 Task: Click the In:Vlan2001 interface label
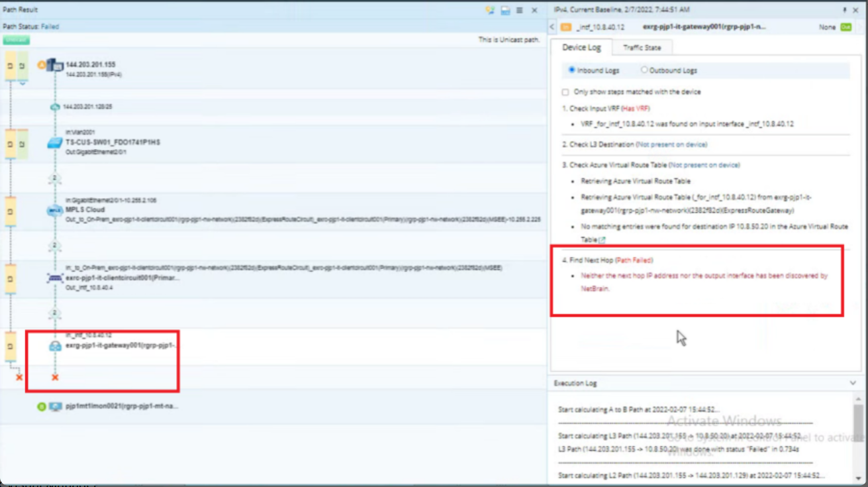coord(80,133)
